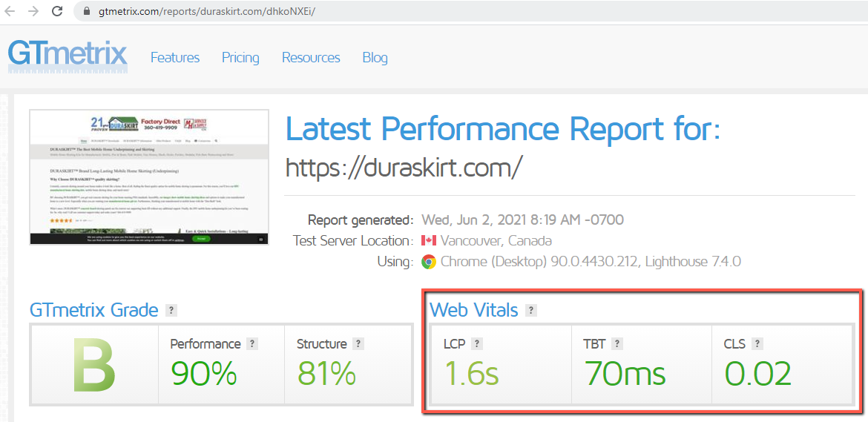Open the Blog menu item
Screen dimensions: 868x422
pos(375,58)
